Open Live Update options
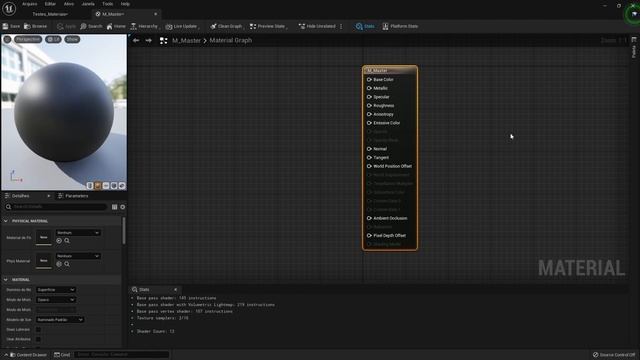640x360 pixels. click(182, 26)
